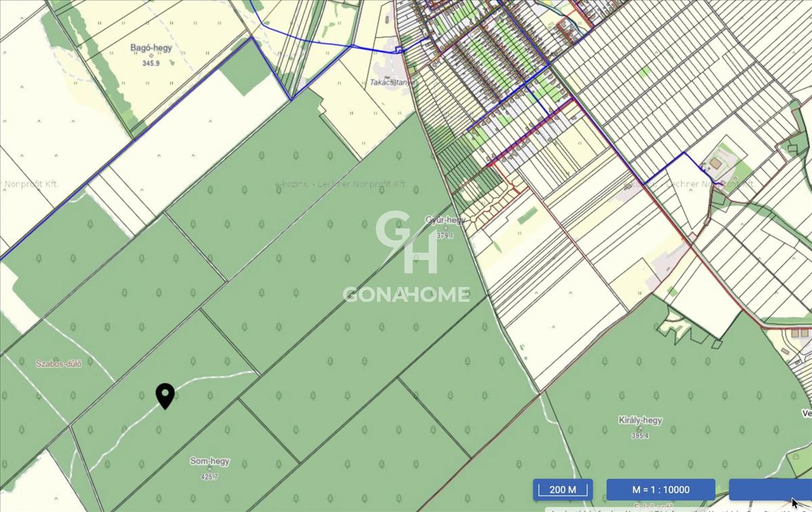Click the M = 1 : 10000 scale button
Image resolution: width=812 pixels, height=512 pixels.
pyautogui.click(x=660, y=490)
